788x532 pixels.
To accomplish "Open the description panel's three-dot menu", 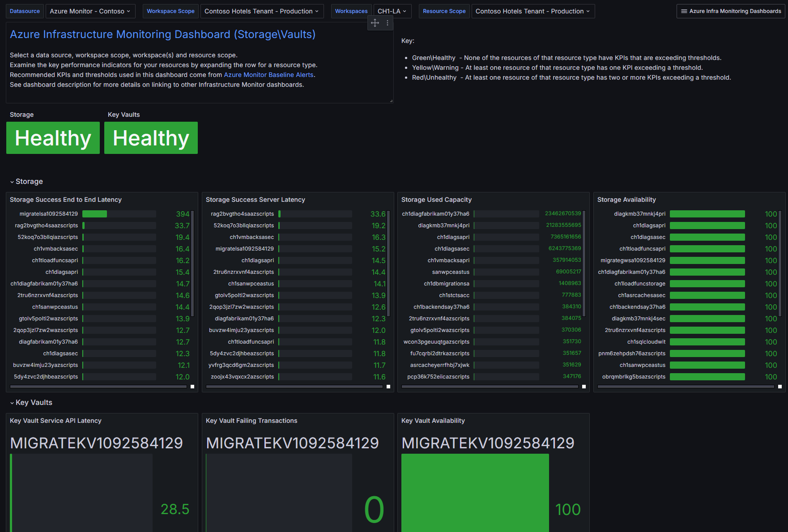I will 388,23.
